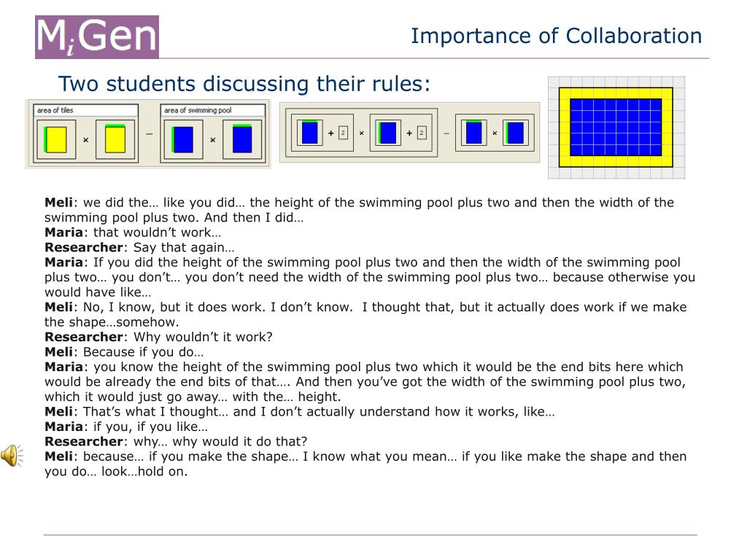Image resolution: width=747 pixels, height=560 pixels.
Task: Select second yellow tile with green top
Action: (115, 139)
